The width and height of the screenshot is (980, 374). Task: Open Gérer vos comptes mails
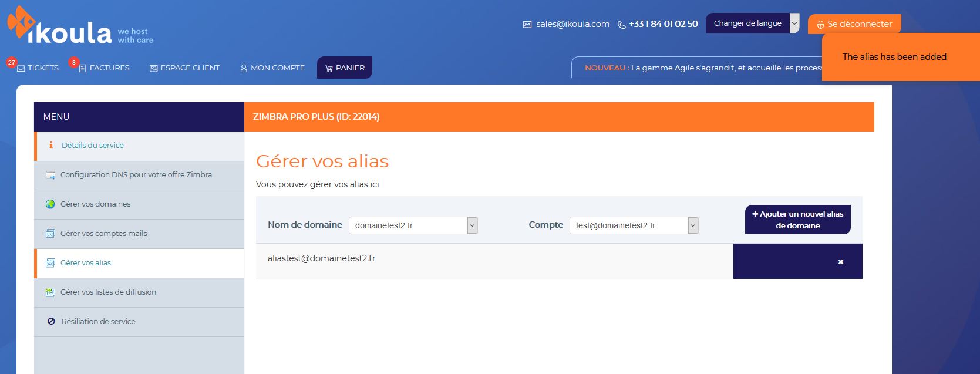coord(139,234)
